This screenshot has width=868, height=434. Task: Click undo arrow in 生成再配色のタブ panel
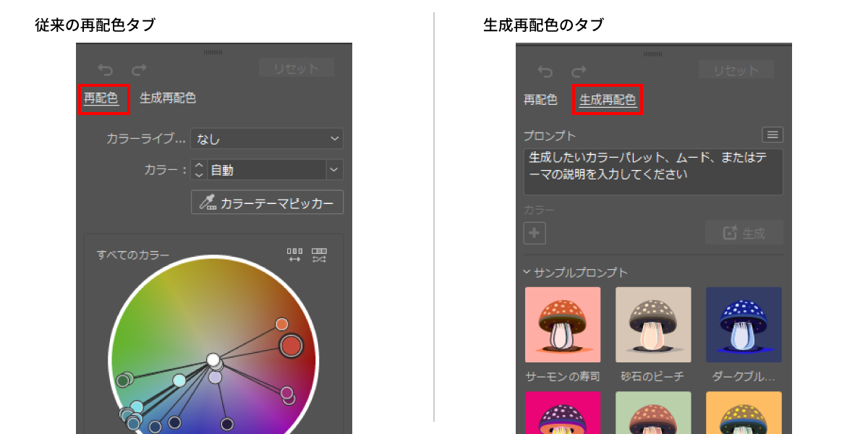(545, 72)
